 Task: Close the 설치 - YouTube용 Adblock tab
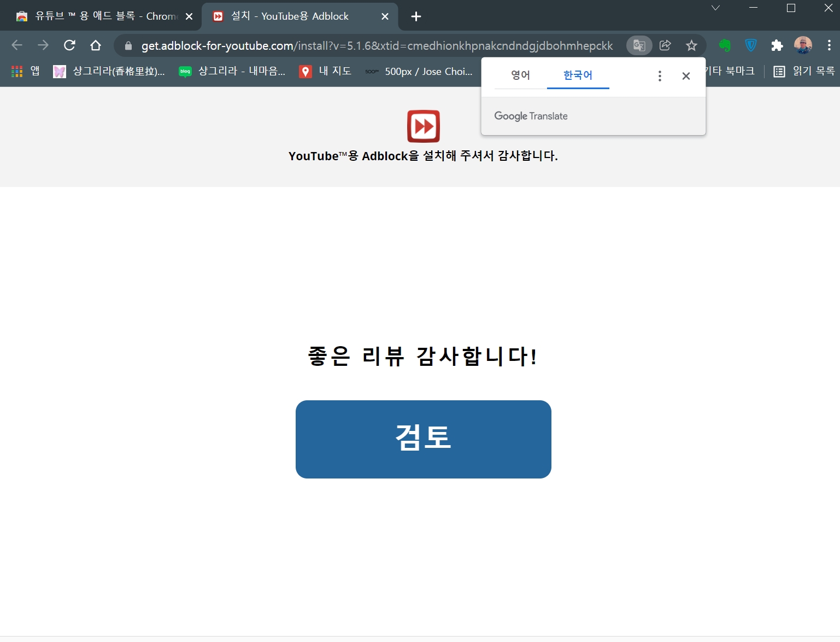385,16
